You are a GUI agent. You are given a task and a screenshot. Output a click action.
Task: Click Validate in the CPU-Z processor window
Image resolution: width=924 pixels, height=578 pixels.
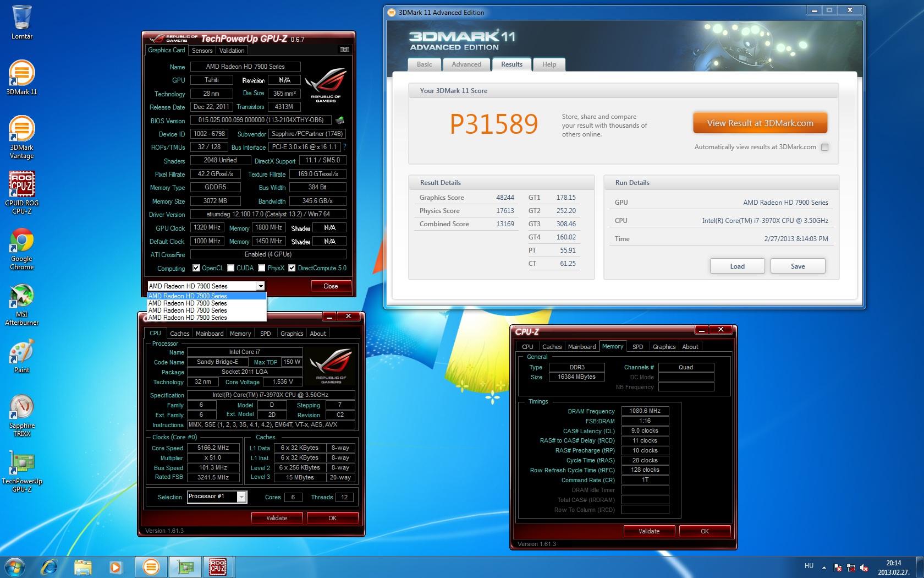[277, 518]
